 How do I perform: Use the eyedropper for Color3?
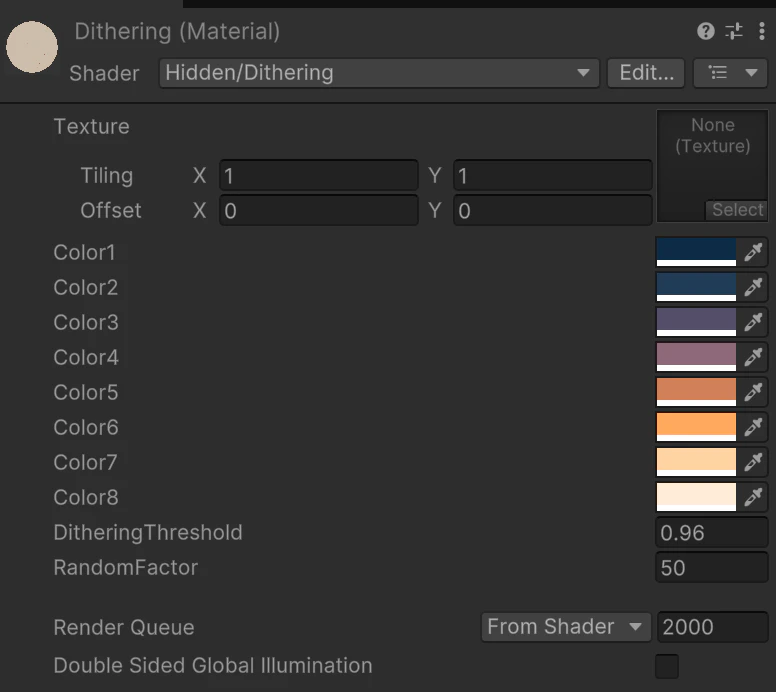click(753, 322)
